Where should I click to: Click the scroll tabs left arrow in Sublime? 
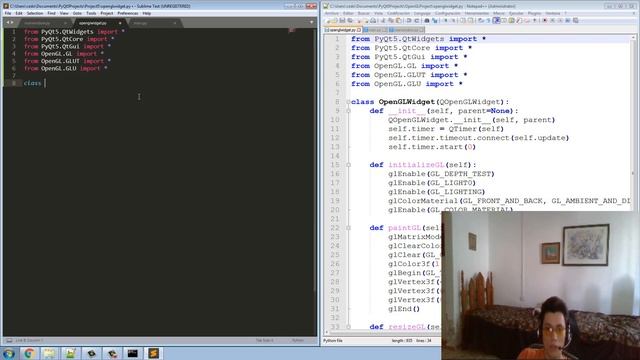[7, 22]
